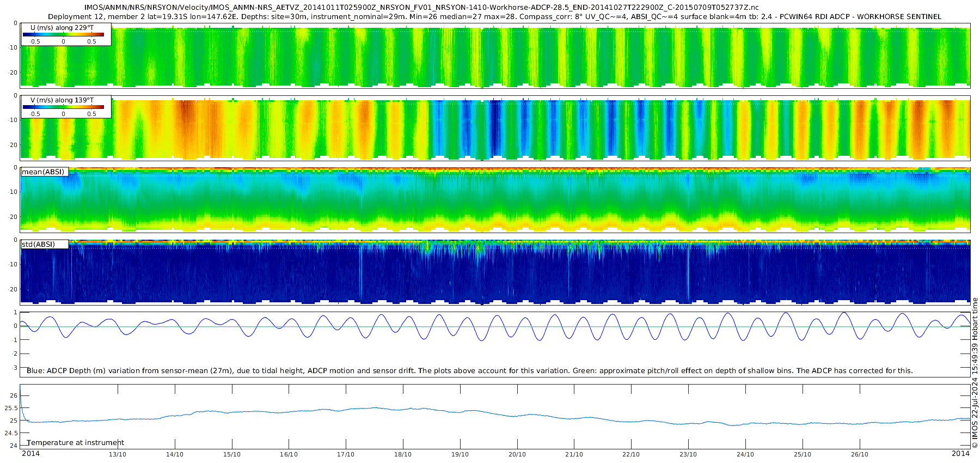The image size is (980, 463).
Task: Click the V (m/s) along 139°T label
Action: [x=62, y=100]
